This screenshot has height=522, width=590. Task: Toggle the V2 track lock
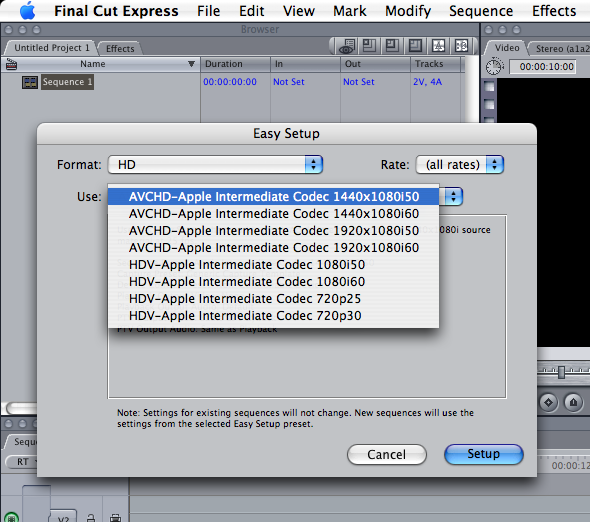tap(91, 518)
